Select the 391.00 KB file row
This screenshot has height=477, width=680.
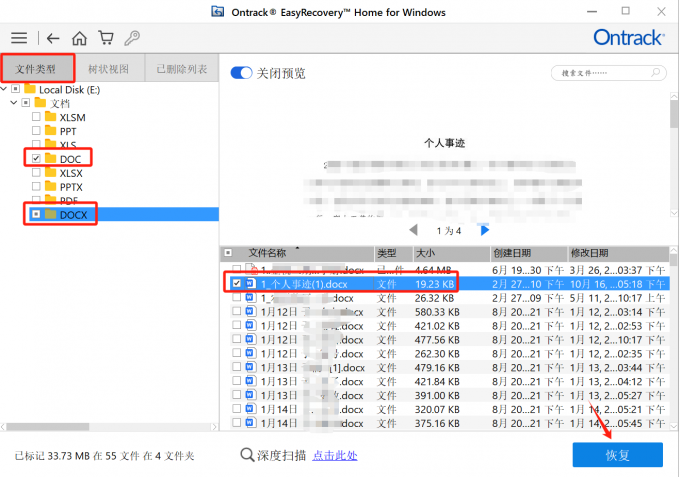pyautogui.click(x=445, y=395)
